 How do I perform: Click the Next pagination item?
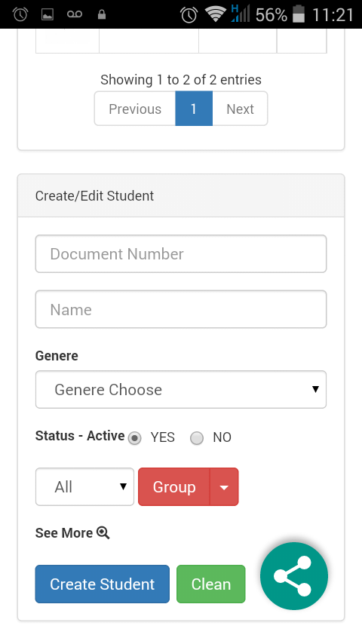tap(240, 109)
